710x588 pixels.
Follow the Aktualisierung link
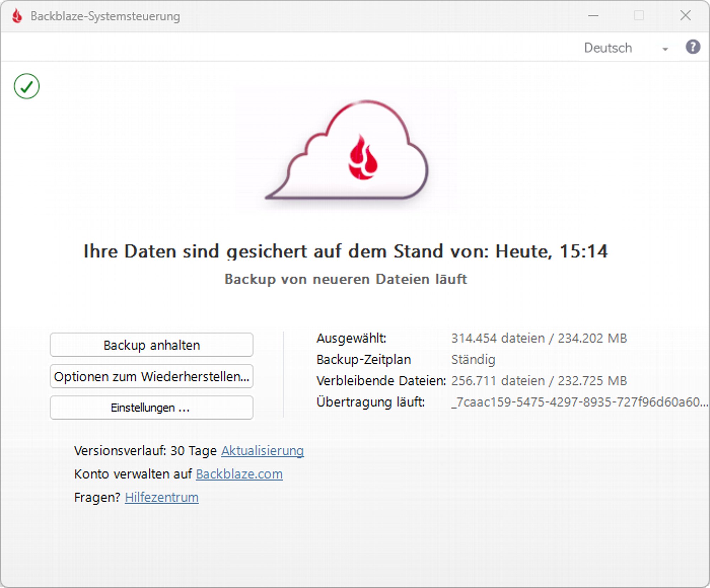pyautogui.click(x=262, y=451)
